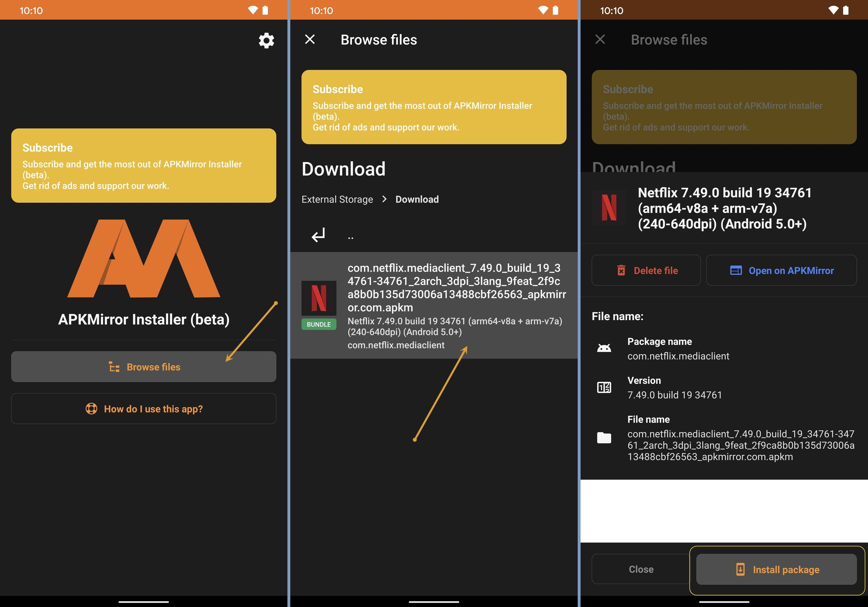Select the com.netflix.mediaclient .apkm file name
Image resolution: width=868 pixels, height=607 pixels.
(x=457, y=288)
